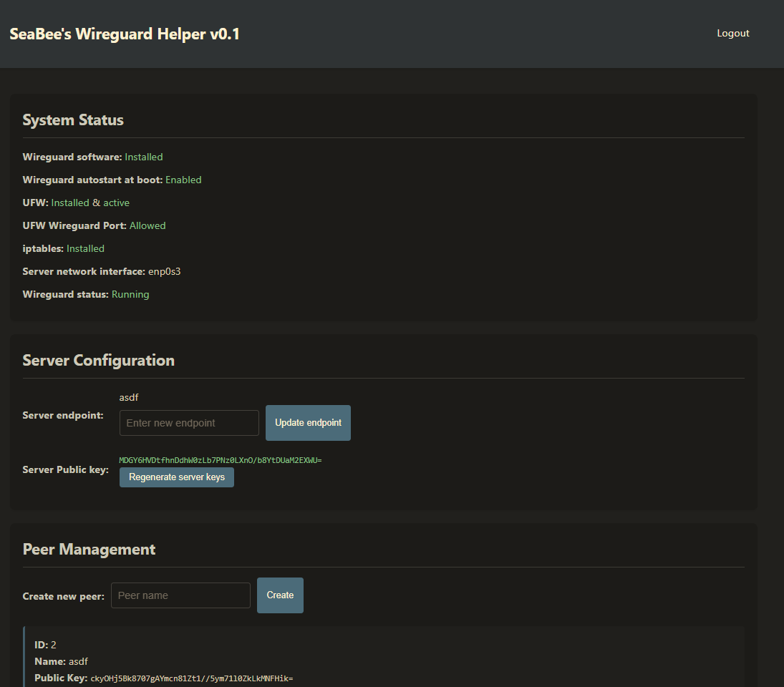
Task: Click the Wireguard status Running value
Action: pos(130,294)
